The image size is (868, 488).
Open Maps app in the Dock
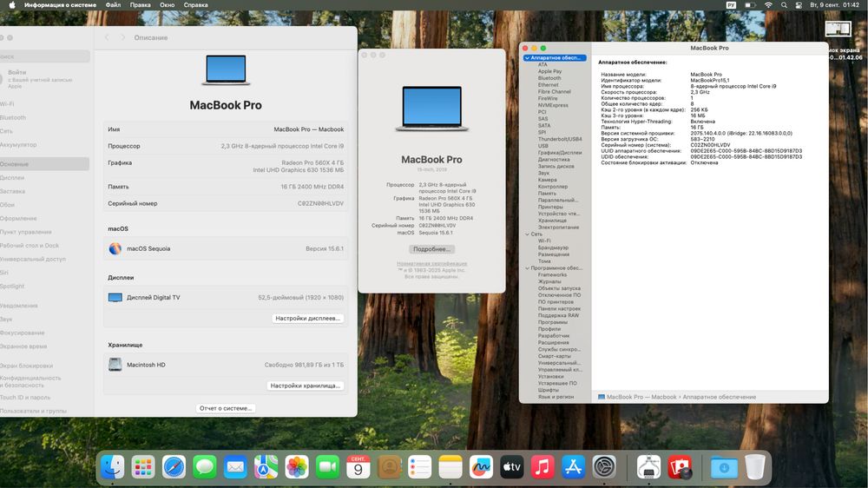pyautogui.click(x=266, y=467)
